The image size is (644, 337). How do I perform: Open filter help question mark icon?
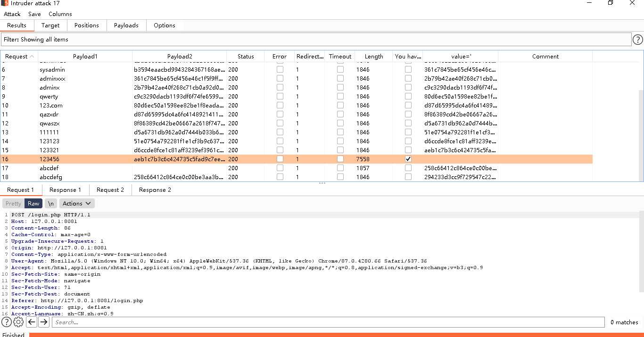[638, 40]
